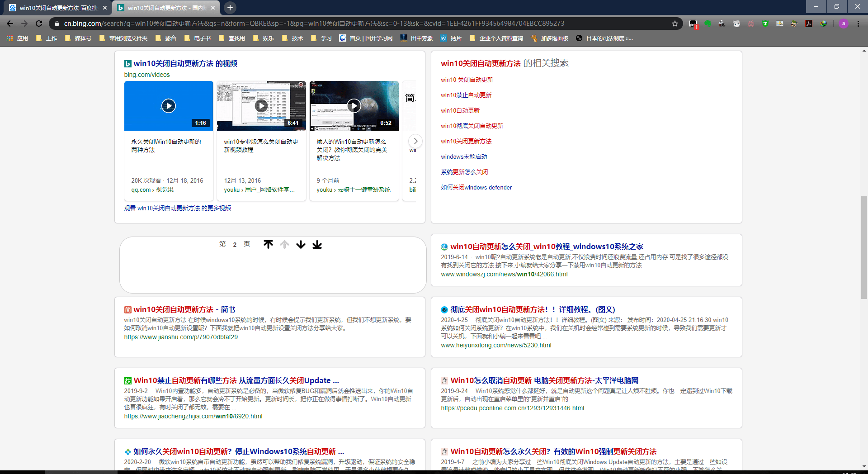Open the image downloader extension

pyautogui.click(x=780, y=24)
